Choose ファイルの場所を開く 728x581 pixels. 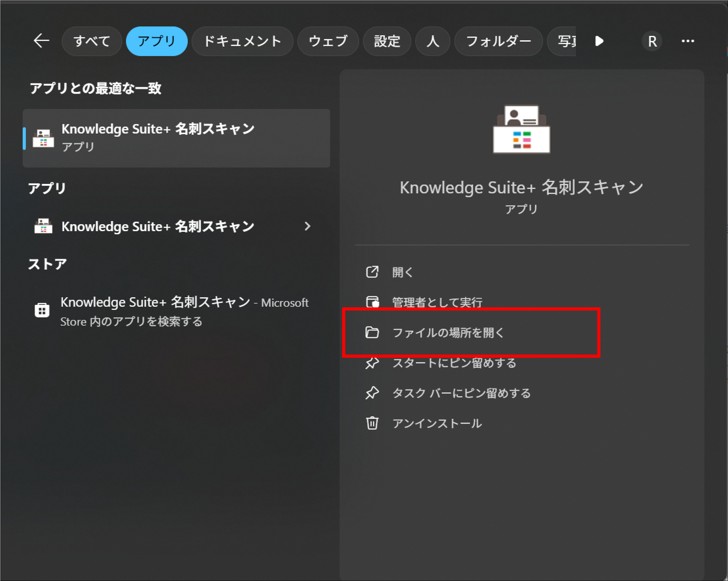tap(448, 333)
